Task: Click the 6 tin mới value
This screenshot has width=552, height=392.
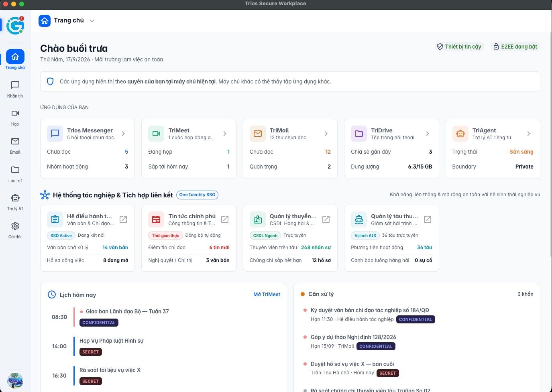Action: coord(219,248)
